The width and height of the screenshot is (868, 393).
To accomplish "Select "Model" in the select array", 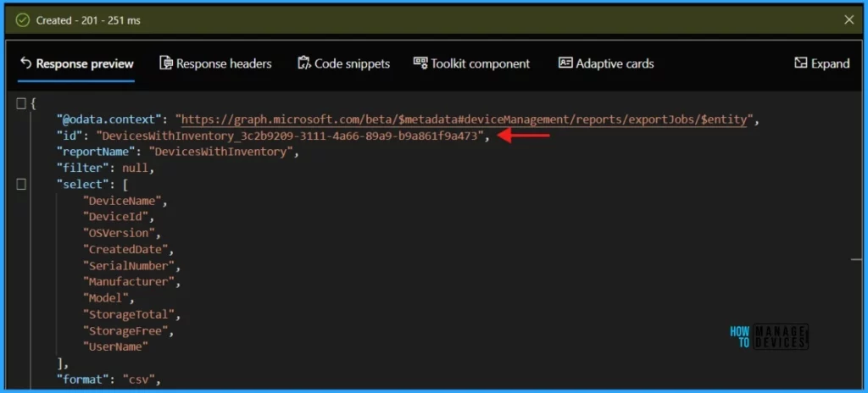I will click(105, 298).
